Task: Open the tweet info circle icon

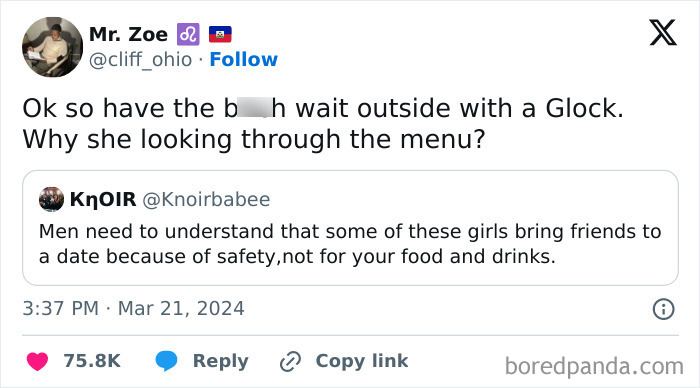Action: pos(663,309)
